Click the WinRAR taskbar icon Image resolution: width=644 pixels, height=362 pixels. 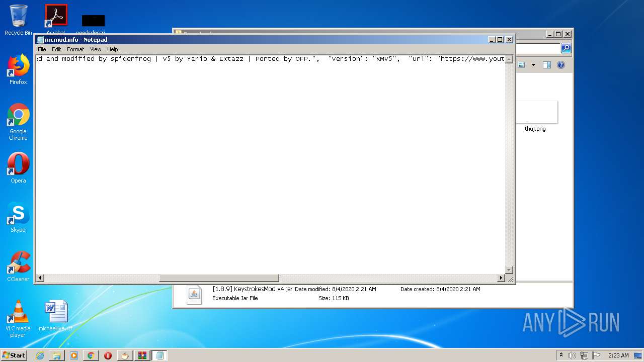142,355
